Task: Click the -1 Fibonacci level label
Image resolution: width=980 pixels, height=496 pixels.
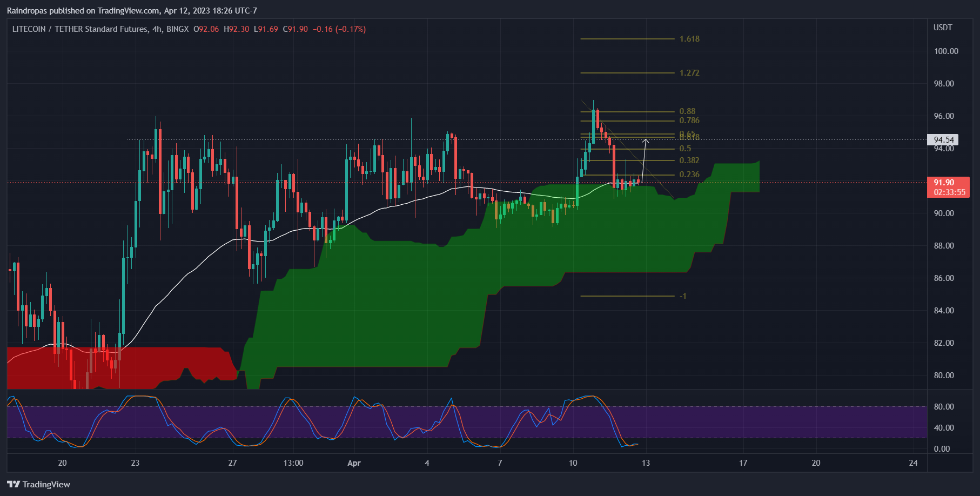Action: click(683, 296)
